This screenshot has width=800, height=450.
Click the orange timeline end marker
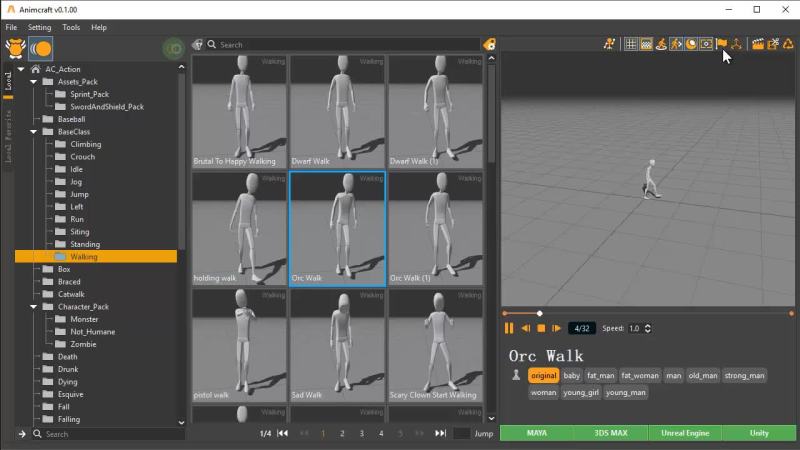point(791,313)
